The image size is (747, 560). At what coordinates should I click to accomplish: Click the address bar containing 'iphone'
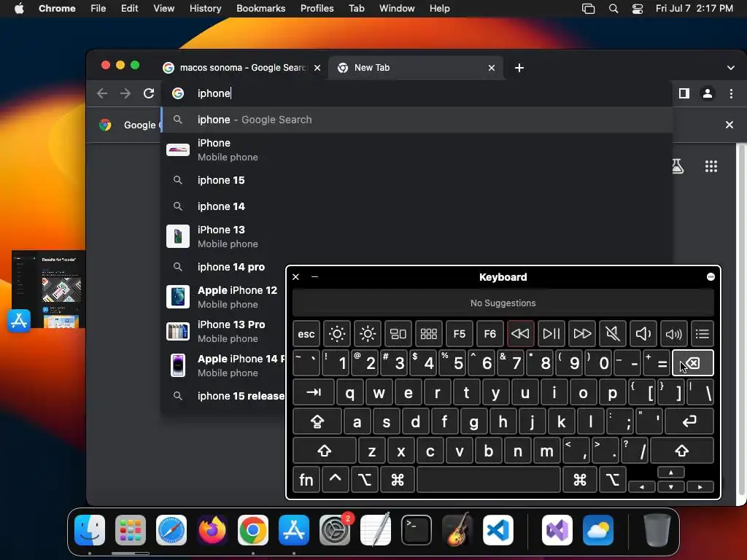(417, 93)
